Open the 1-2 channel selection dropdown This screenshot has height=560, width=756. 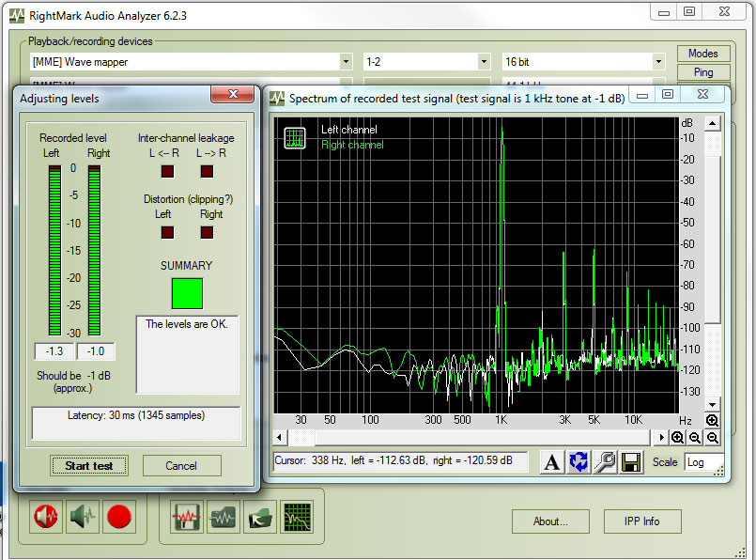click(x=484, y=62)
